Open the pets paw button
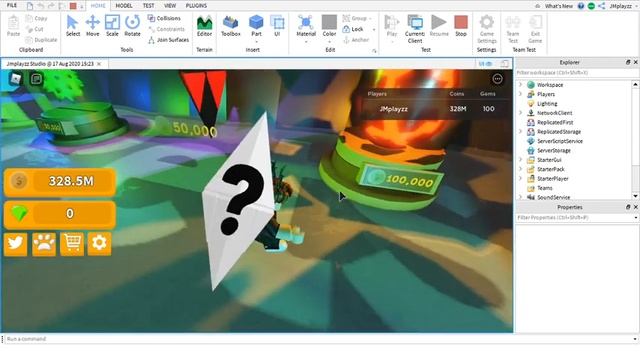Viewport: 640px width, 360px height. [44, 244]
